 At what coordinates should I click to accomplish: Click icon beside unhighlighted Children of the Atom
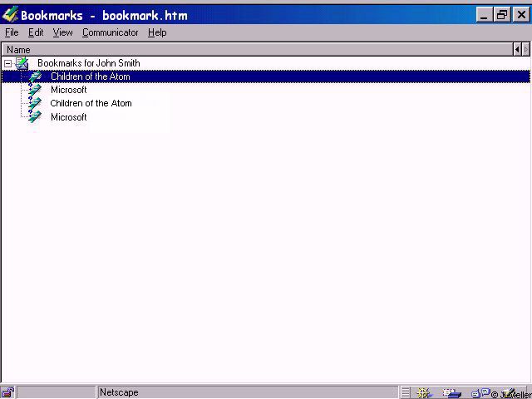(35, 102)
